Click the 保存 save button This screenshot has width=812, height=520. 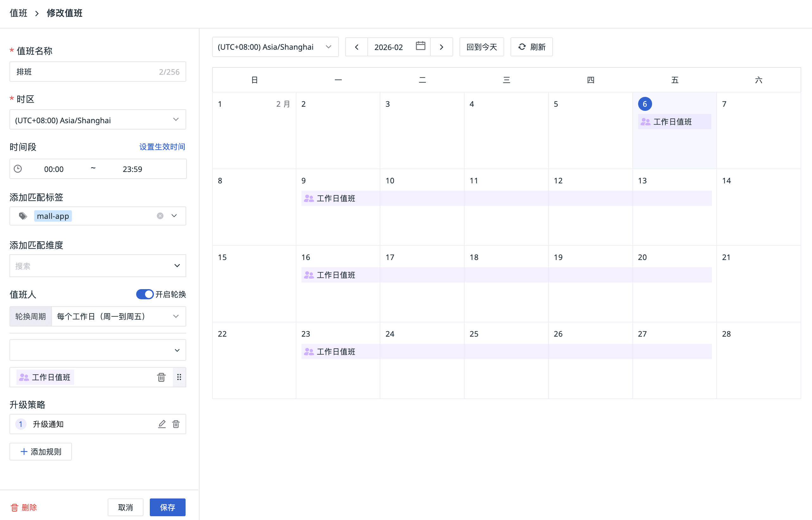click(168, 507)
